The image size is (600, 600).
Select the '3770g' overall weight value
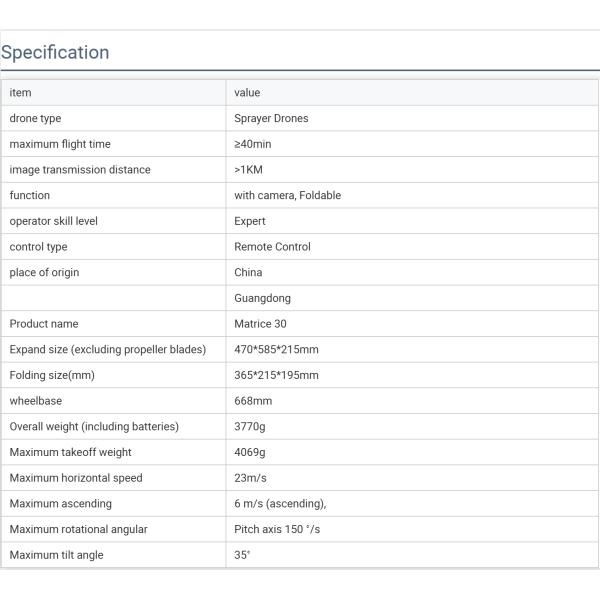point(250,427)
